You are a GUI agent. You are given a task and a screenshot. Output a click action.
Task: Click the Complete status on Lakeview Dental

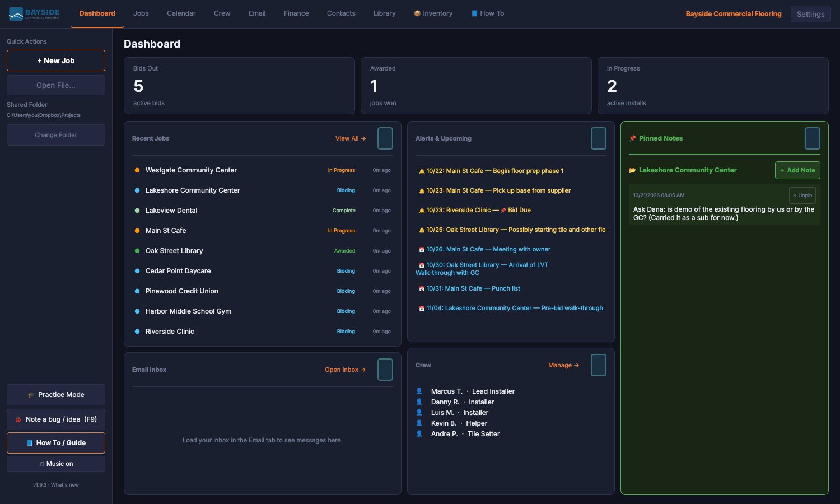(x=344, y=211)
